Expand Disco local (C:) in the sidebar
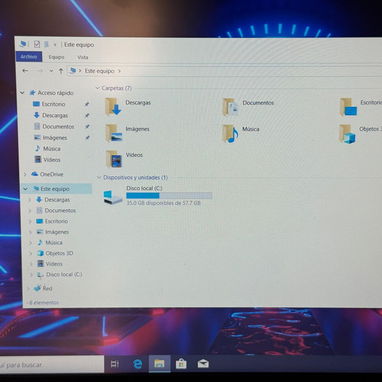The width and height of the screenshot is (382, 382). 32,275
